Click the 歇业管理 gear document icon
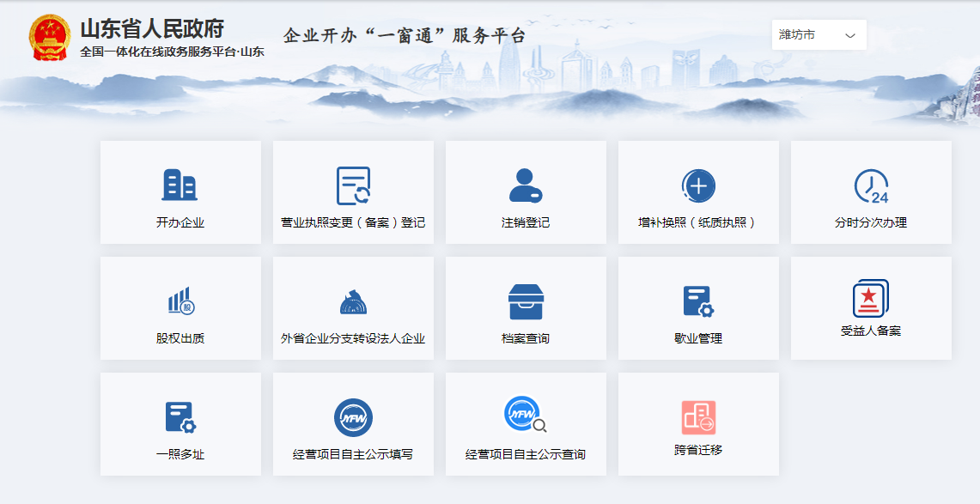Image resolution: width=980 pixels, height=504 pixels. 698,301
